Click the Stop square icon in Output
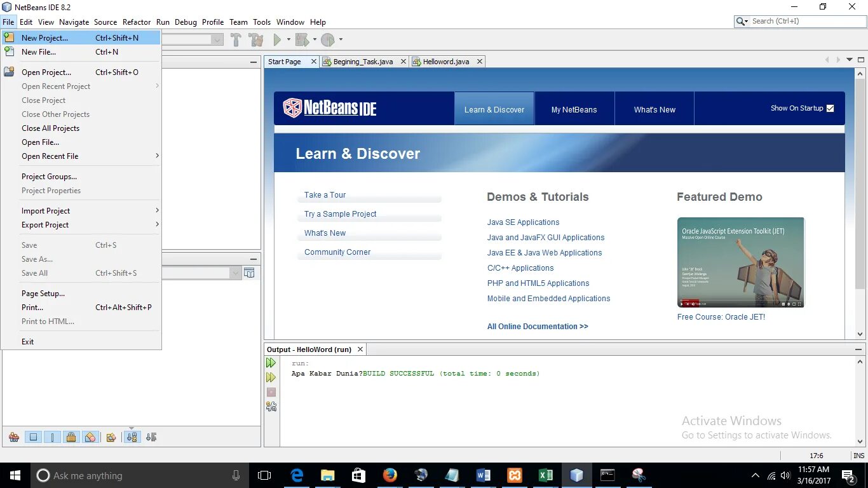 (271, 392)
